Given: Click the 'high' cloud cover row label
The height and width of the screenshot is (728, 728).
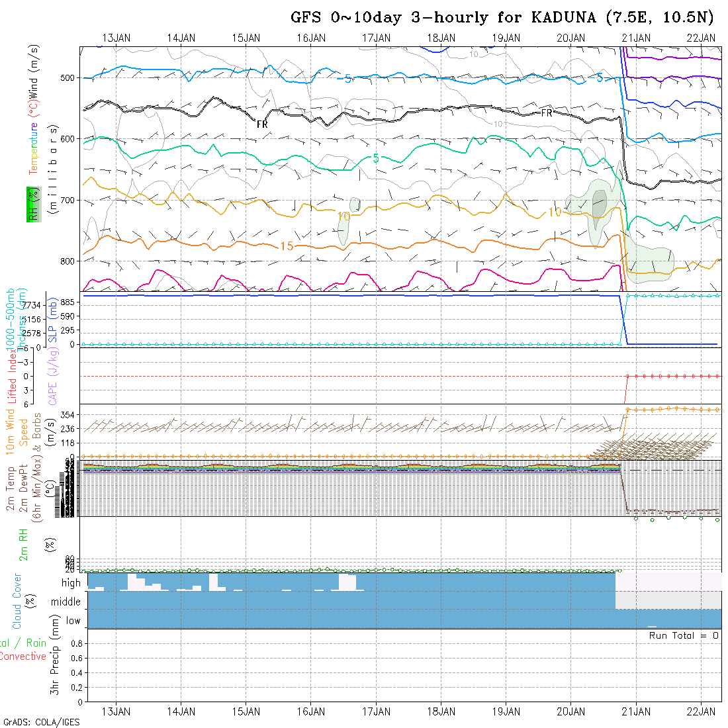Looking at the screenshot, I should (71, 583).
